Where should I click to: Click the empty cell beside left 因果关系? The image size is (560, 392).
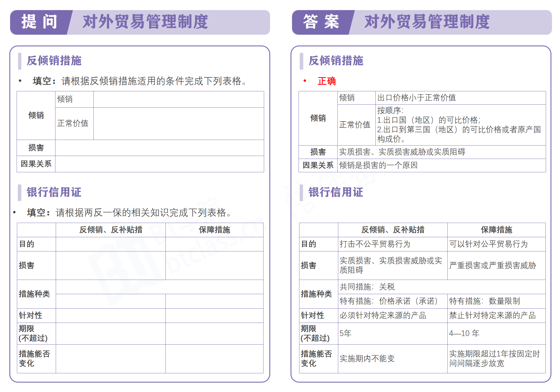pyautogui.click(x=159, y=164)
